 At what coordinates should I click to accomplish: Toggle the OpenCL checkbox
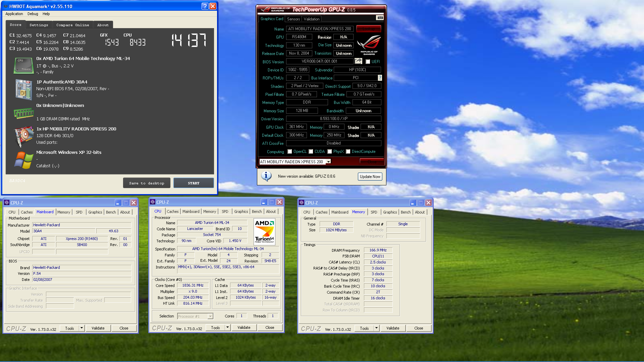tap(289, 152)
